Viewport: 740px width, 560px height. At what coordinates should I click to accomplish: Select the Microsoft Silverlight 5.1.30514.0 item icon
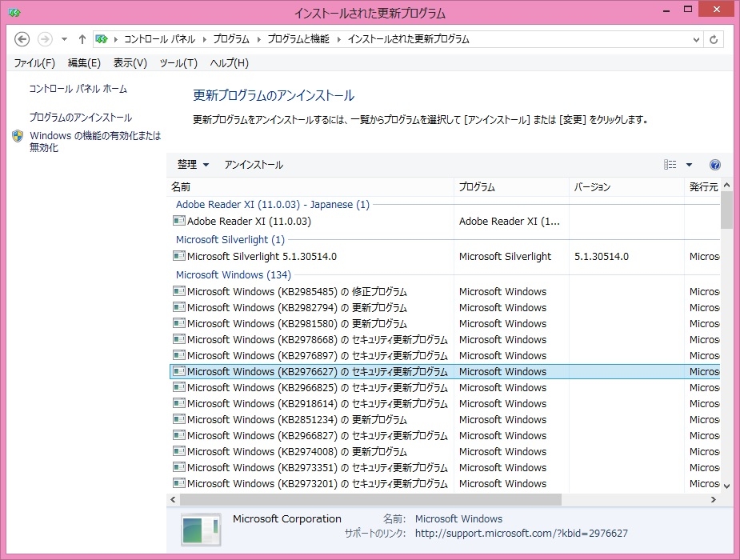179,256
